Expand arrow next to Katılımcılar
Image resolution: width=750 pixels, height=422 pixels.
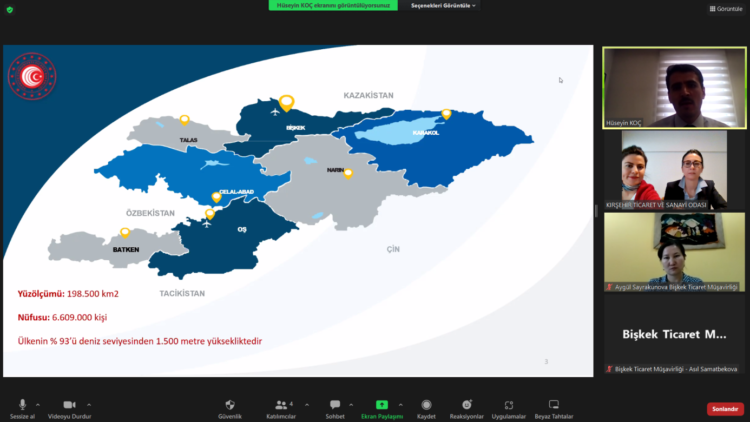point(307,405)
